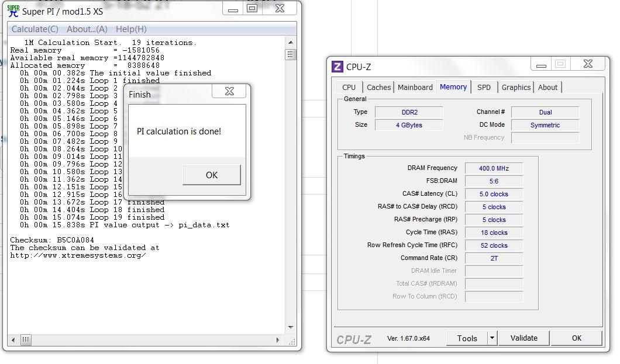Click the empty DRAM Idle Timer field
Viewport: 620px width, 364px height.
[494, 271]
